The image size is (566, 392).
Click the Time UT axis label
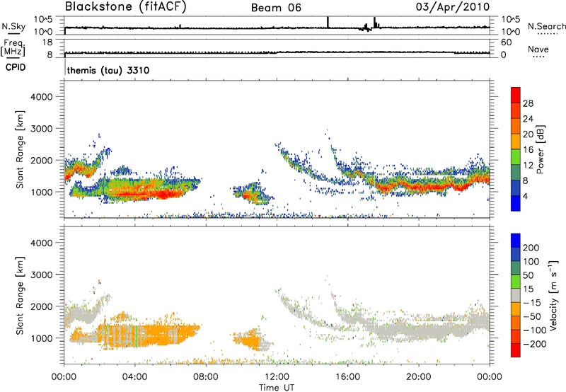[x=277, y=388]
